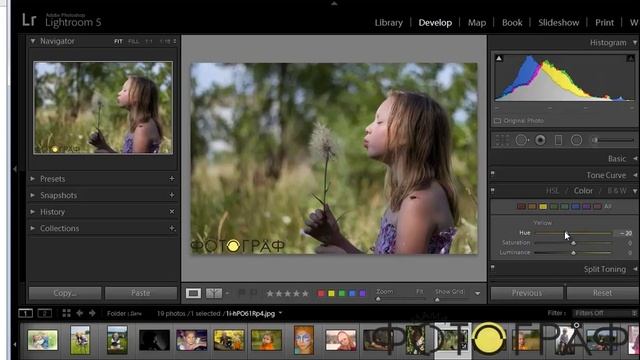Toggle the Original Photo checkbox

point(498,121)
